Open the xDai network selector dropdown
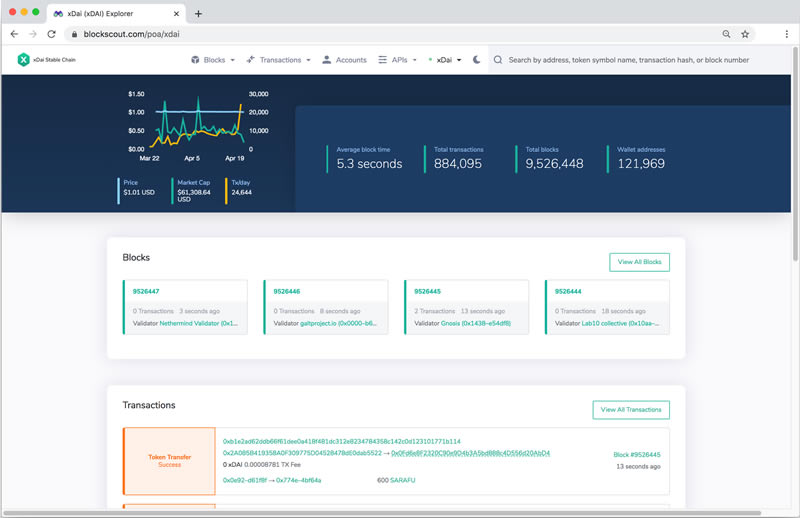The height and width of the screenshot is (518, 800). click(x=445, y=60)
